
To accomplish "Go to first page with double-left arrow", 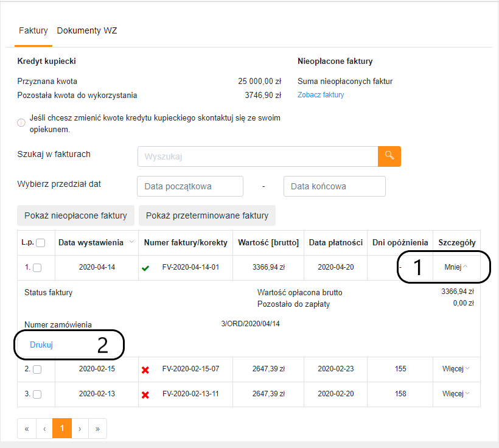I will tap(27, 429).
